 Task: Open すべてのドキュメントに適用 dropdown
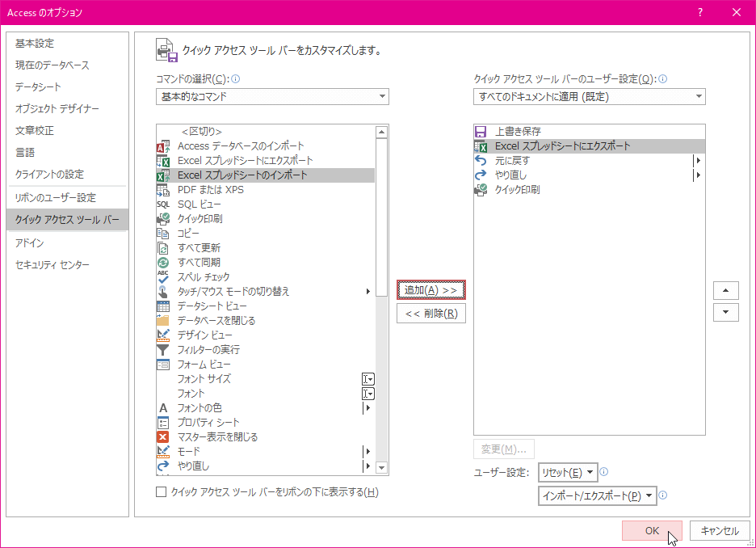[589, 97]
